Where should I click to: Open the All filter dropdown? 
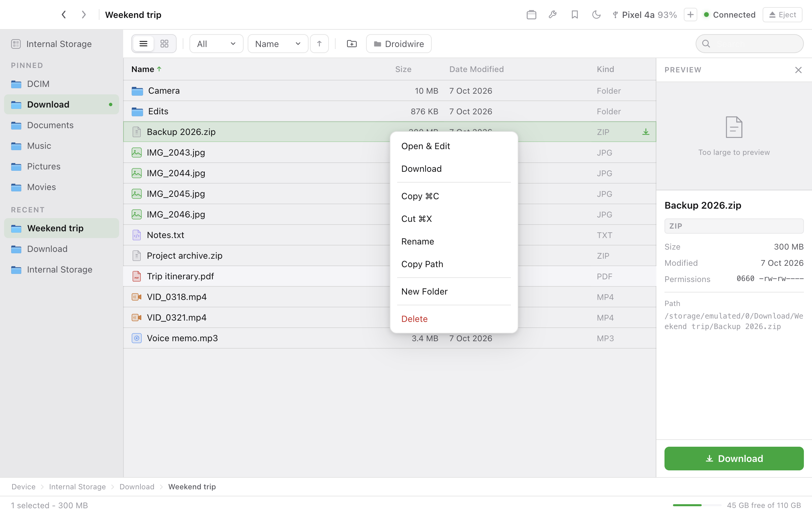216,44
